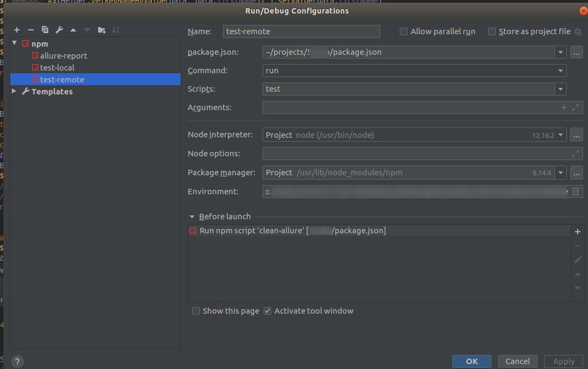Viewport: 588px width, 369px height.
Task: Open the Scripts dropdown
Action: coord(560,89)
